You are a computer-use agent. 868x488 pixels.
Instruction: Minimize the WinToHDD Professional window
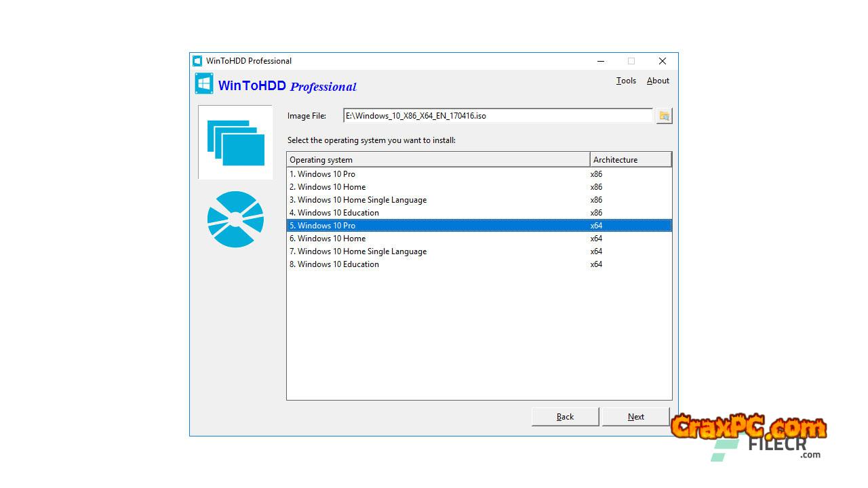601,61
